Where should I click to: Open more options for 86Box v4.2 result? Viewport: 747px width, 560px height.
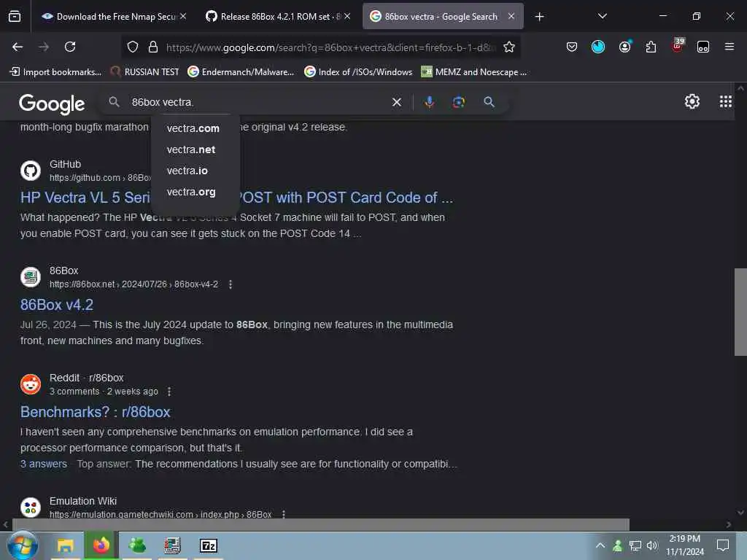[231, 284]
